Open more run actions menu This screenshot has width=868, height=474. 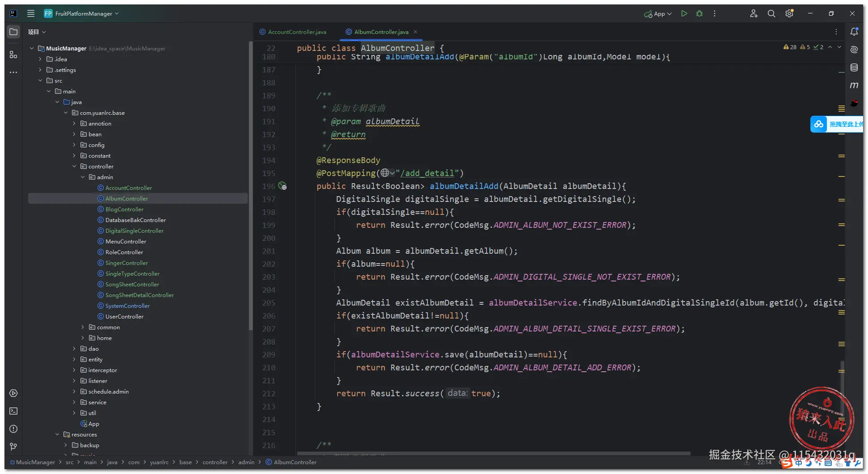pyautogui.click(x=715, y=13)
